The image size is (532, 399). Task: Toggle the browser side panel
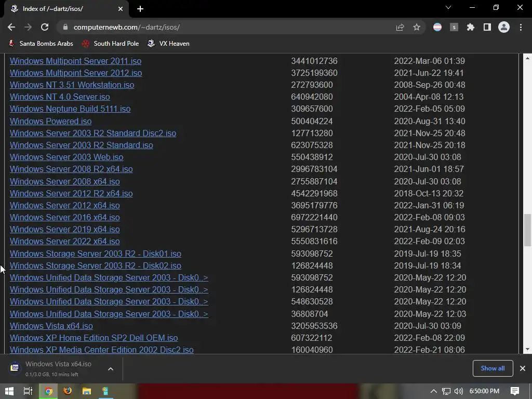click(487, 27)
